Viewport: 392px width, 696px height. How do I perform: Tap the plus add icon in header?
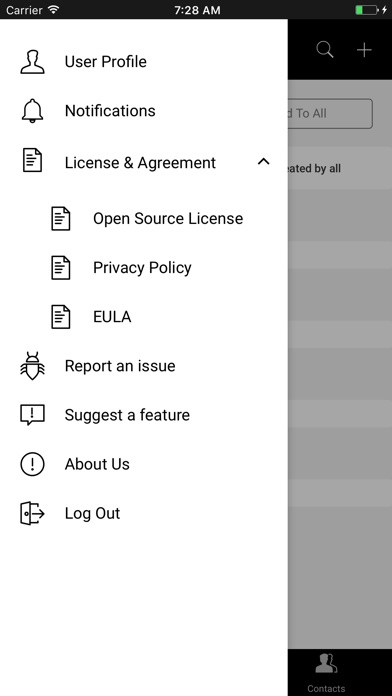tap(364, 50)
